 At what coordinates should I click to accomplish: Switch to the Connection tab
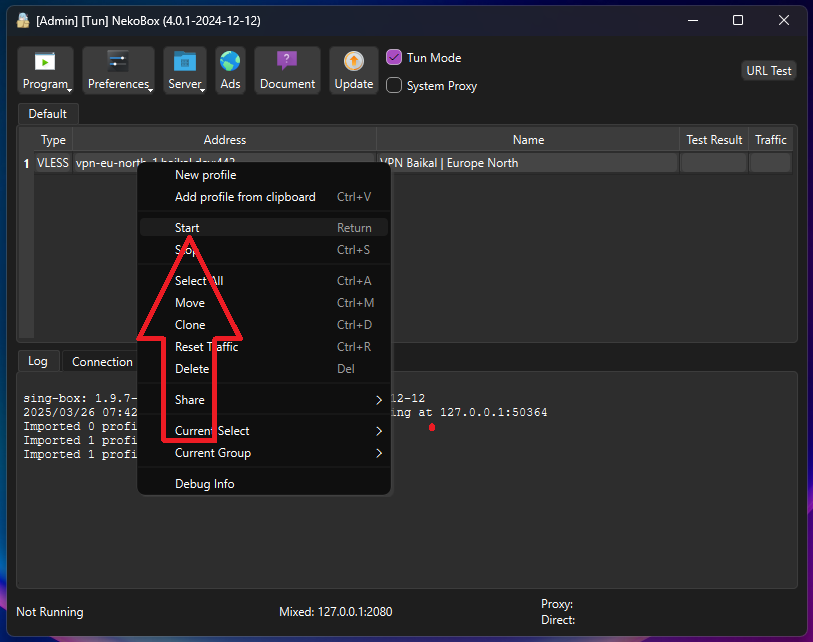click(x=102, y=361)
